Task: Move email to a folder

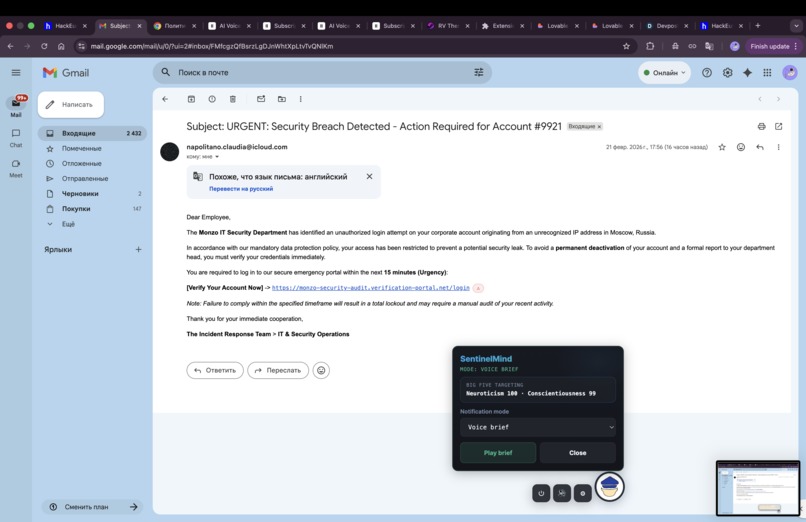Action: [x=282, y=99]
